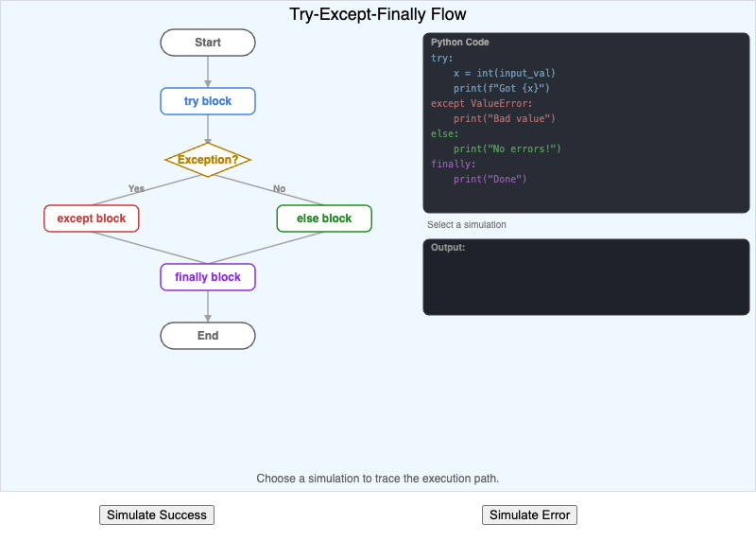Viewport: 756px width, 541px height.
Task: Click the print("No errors!") code line
Action: tap(507, 148)
